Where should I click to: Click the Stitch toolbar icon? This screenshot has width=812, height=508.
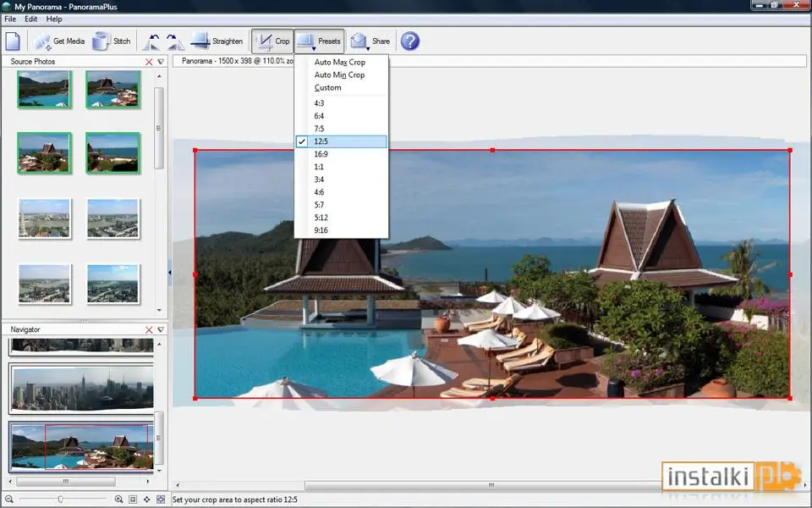pos(112,41)
